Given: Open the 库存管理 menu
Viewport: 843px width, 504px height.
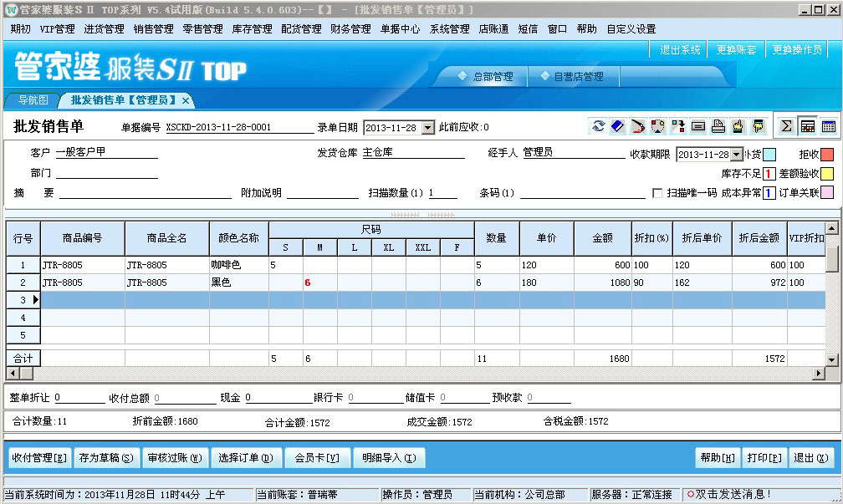Looking at the screenshot, I should 252,28.
